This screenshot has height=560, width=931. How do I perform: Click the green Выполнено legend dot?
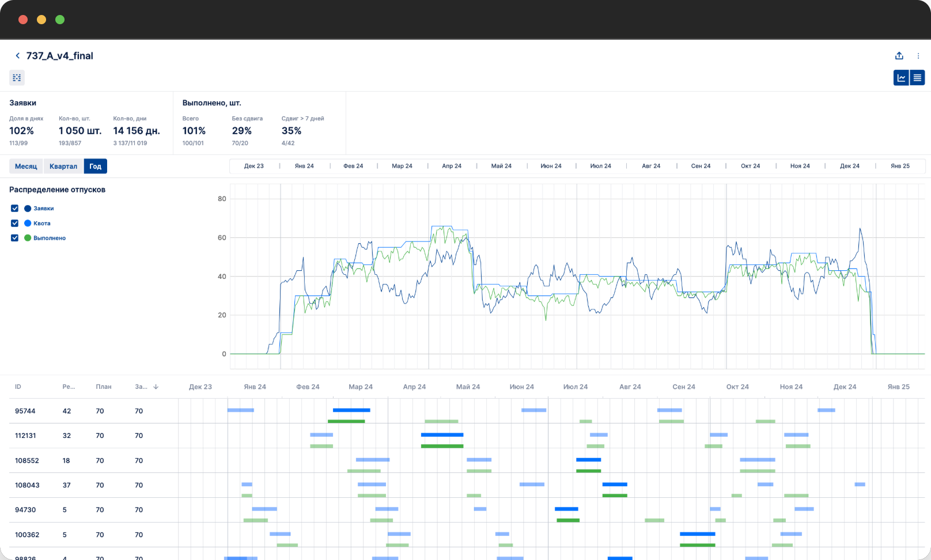click(28, 237)
